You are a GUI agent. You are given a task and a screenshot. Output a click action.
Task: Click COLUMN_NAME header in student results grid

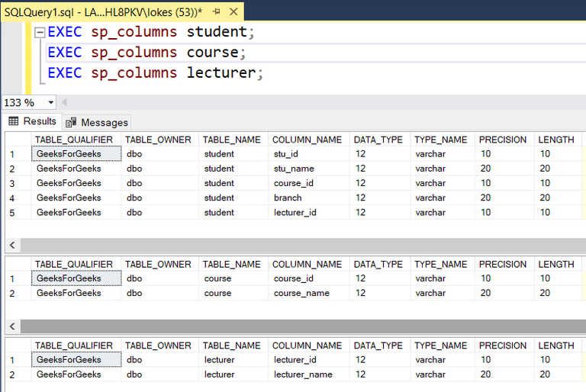(307, 140)
